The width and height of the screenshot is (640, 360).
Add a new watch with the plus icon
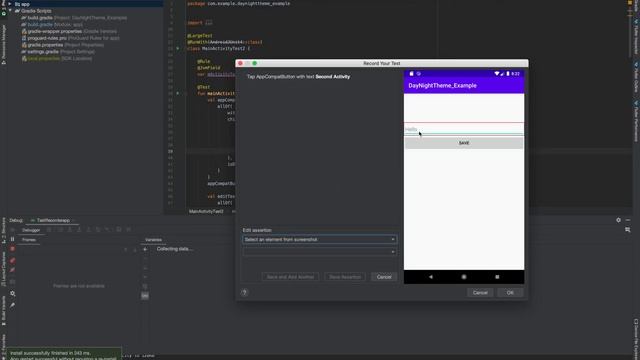[x=145, y=249]
